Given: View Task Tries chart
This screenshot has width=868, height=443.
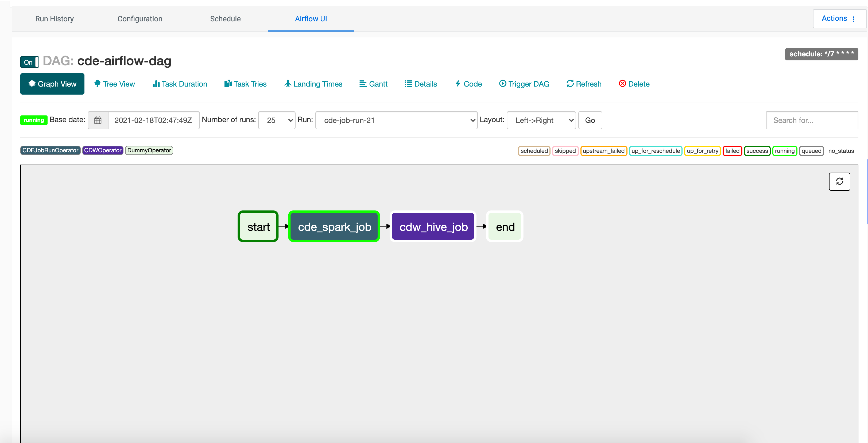Looking at the screenshot, I should 245,84.
